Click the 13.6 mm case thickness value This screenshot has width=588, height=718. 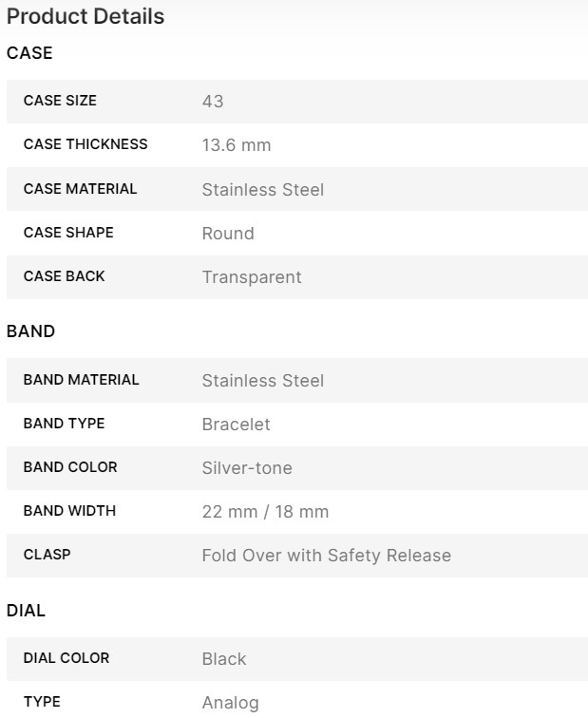pyautogui.click(x=237, y=145)
